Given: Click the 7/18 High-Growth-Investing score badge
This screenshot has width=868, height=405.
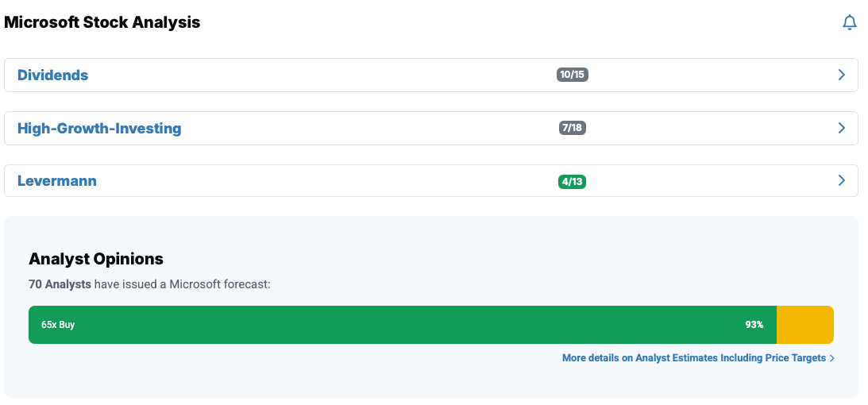Looking at the screenshot, I should 573,128.
